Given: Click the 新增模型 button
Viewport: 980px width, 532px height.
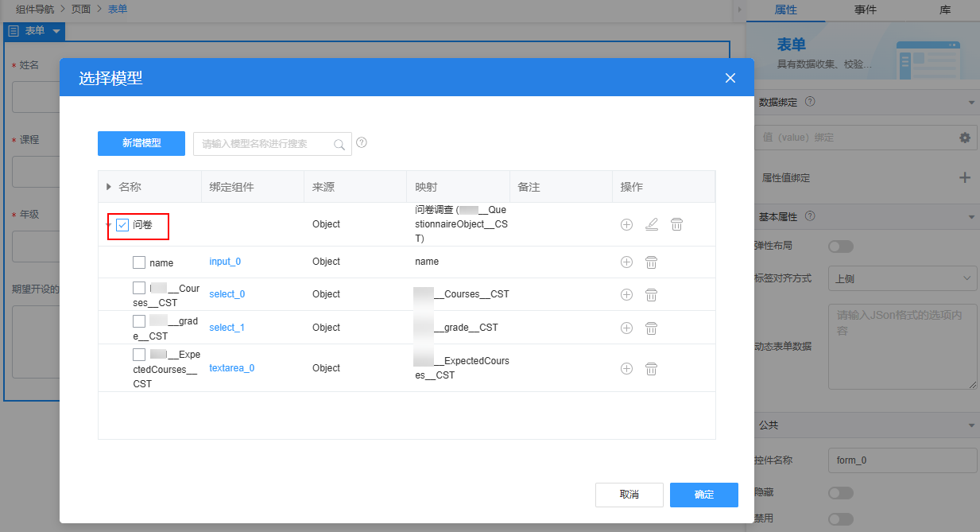Looking at the screenshot, I should point(141,143).
